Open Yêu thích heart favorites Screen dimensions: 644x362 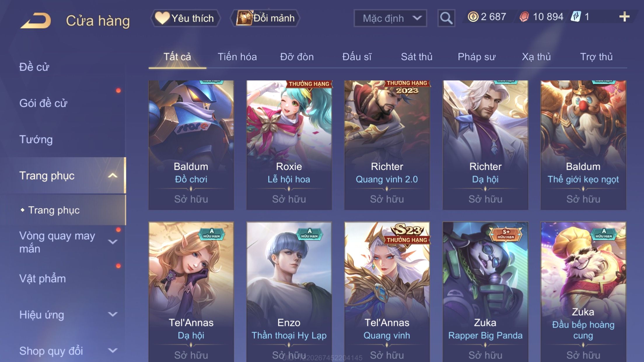tap(185, 18)
